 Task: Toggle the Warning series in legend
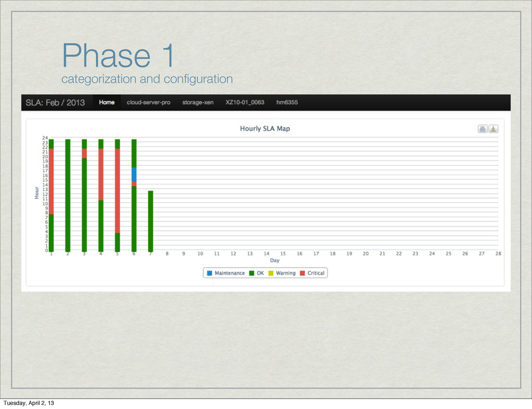point(282,273)
